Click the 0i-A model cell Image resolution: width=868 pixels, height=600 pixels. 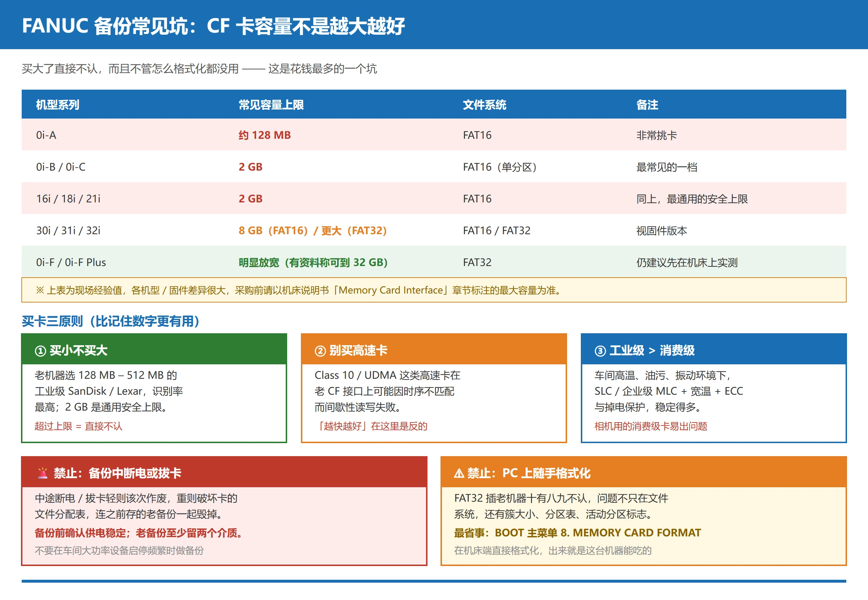coord(46,135)
